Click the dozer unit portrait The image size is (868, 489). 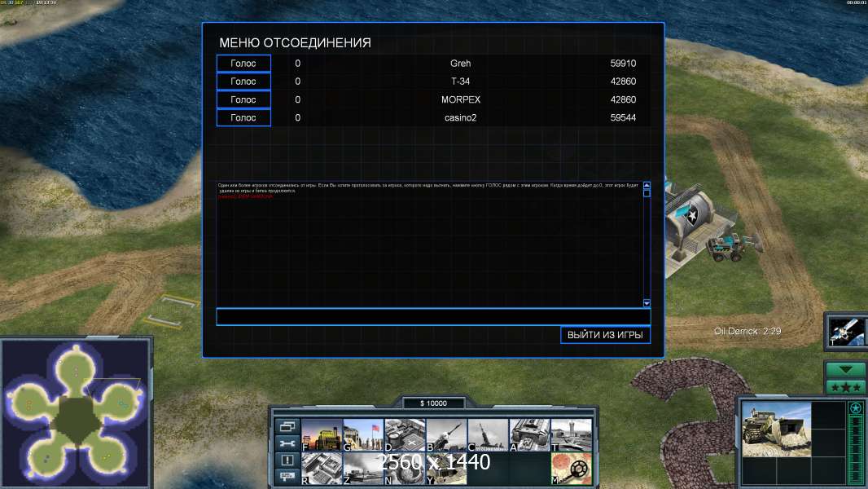[776, 430]
